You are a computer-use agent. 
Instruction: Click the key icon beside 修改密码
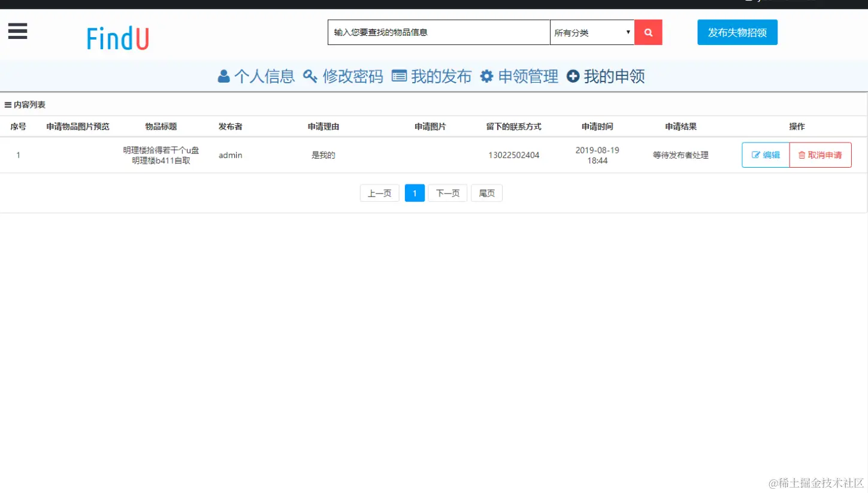click(x=310, y=76)
